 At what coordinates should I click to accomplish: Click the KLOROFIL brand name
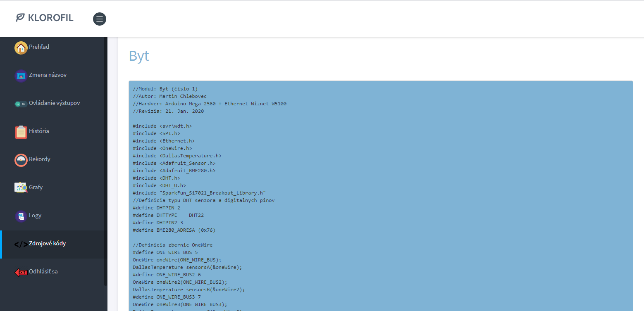(50, 18)
